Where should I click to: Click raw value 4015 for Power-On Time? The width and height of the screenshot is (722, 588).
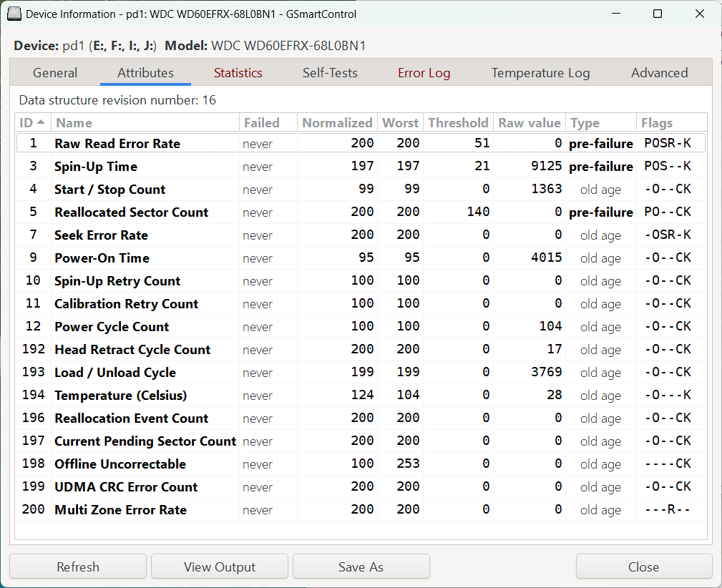coord(547,258)
